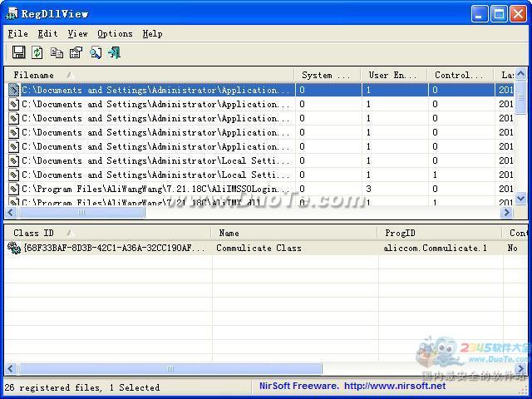Viewport: 532px width, 399px height.
Task: Click the Save Selected Items toolbar icon
Action: tap(18, 52)
